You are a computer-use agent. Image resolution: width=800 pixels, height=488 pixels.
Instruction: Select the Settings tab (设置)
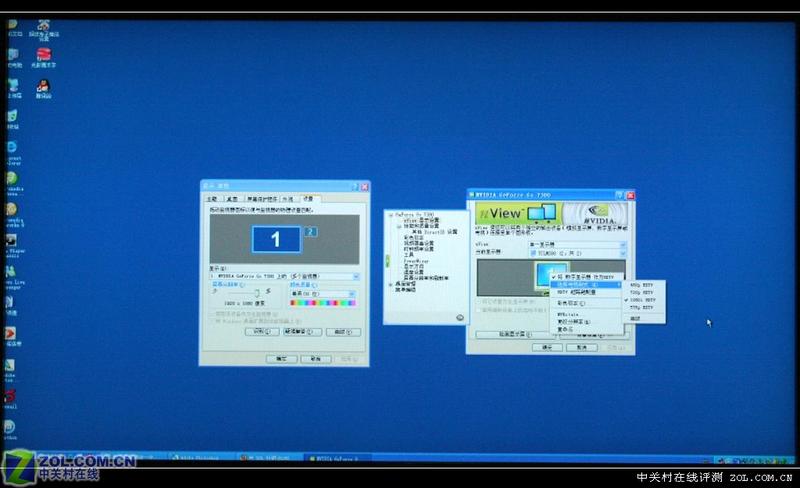309,198
